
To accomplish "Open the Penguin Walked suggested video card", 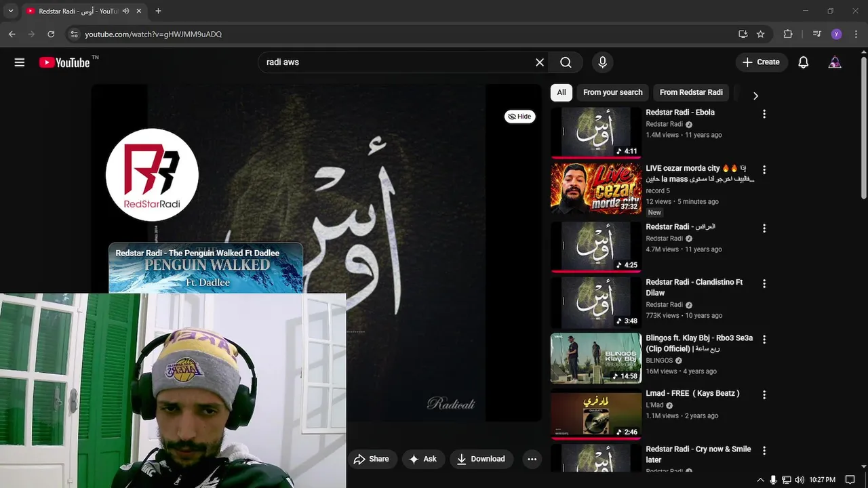I will click(x=205, y=268).
